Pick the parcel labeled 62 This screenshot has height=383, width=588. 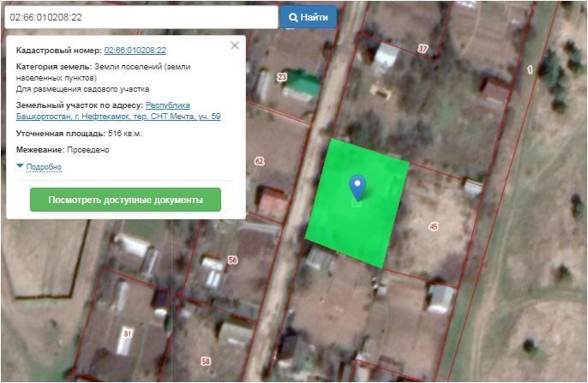(x=260, y=160)
